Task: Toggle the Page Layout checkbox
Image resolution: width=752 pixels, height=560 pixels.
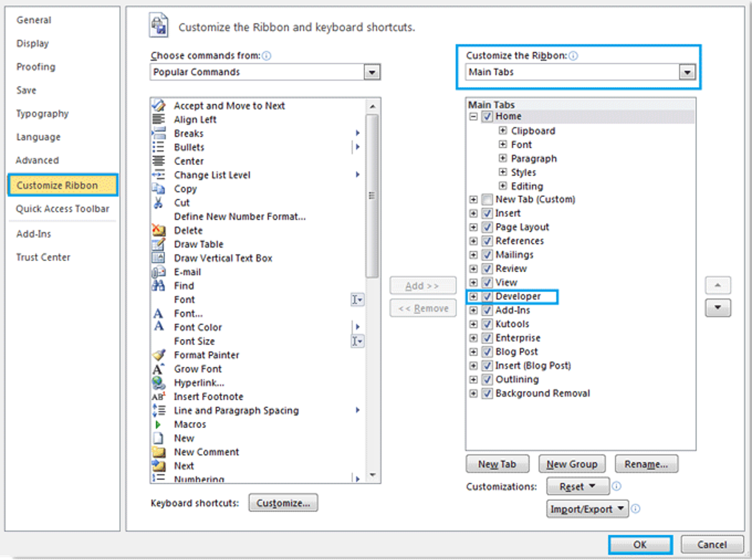Action: [487, 227]
